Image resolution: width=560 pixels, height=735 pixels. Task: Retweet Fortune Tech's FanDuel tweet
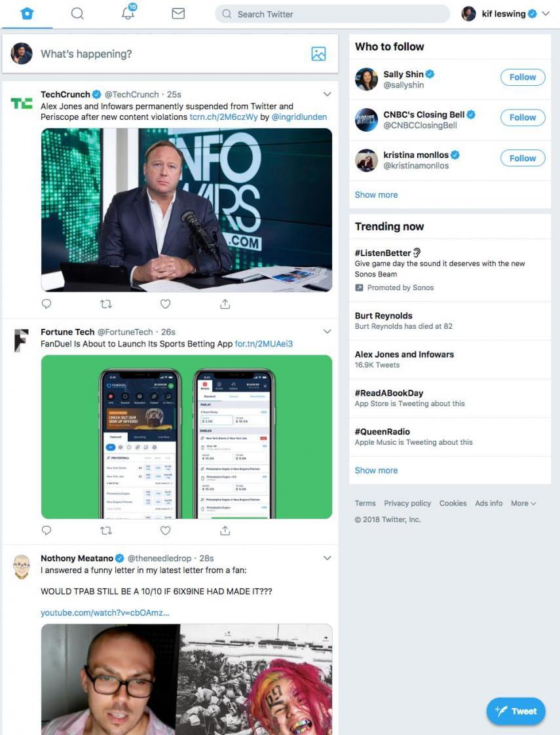106,530
